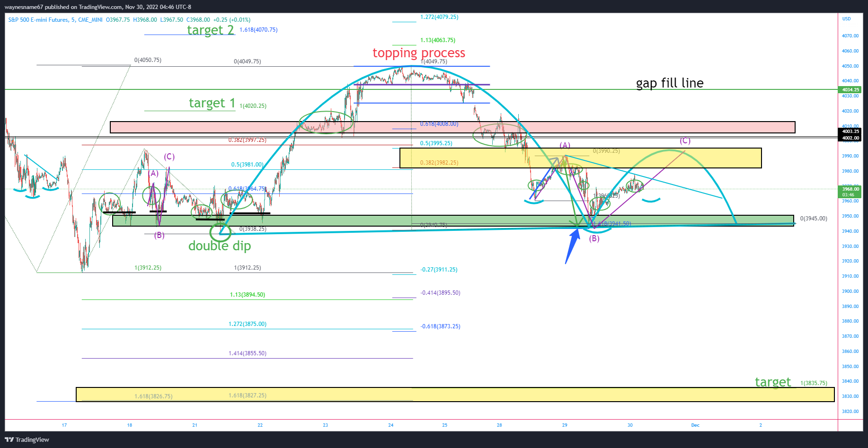Select the 1(3835.75) label beside bottom target
The height and width of the screenshot is (448, 868).
pos(814,383)
